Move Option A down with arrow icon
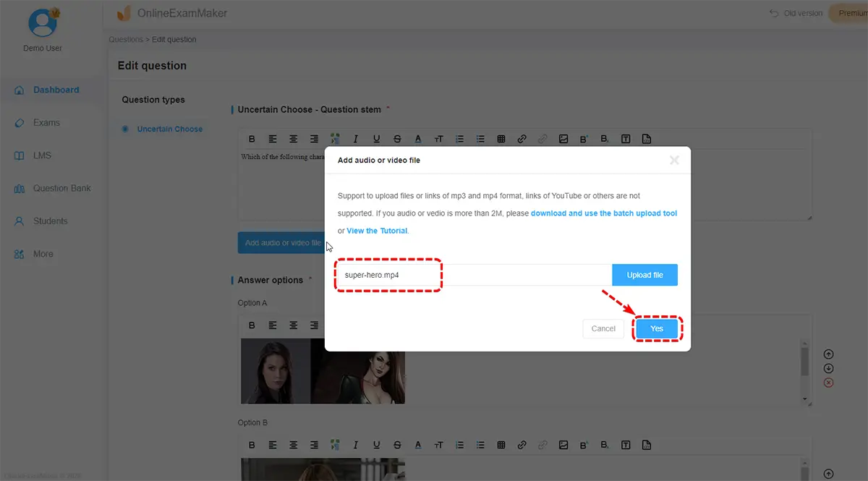Image resolution: width=868 pixels, height=481 pixels. 829,368
